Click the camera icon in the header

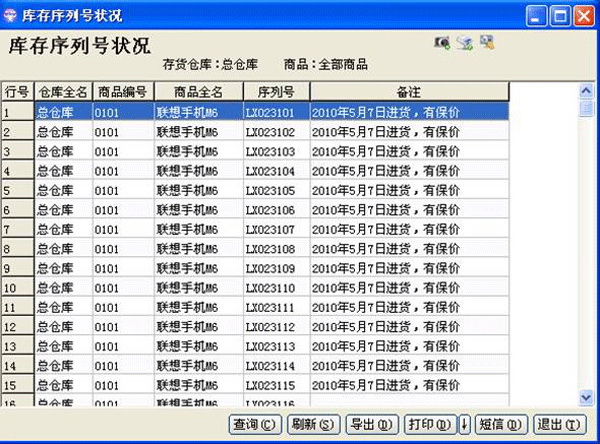442,42
